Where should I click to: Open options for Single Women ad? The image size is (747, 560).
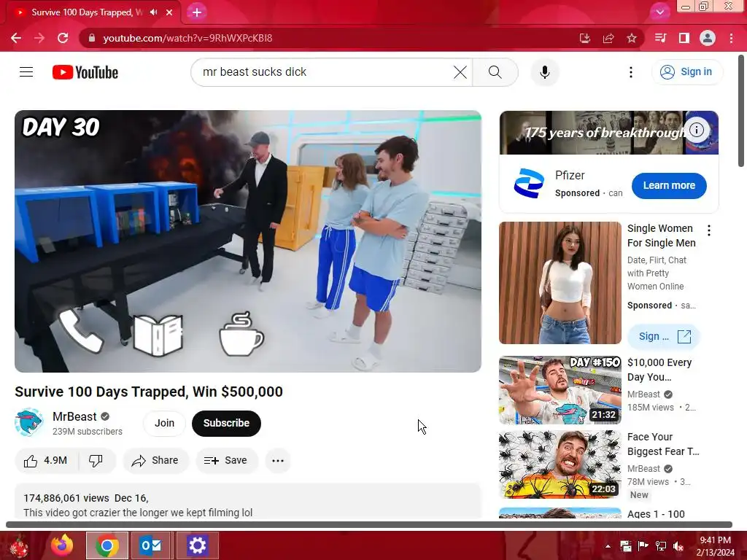(709, 230)
